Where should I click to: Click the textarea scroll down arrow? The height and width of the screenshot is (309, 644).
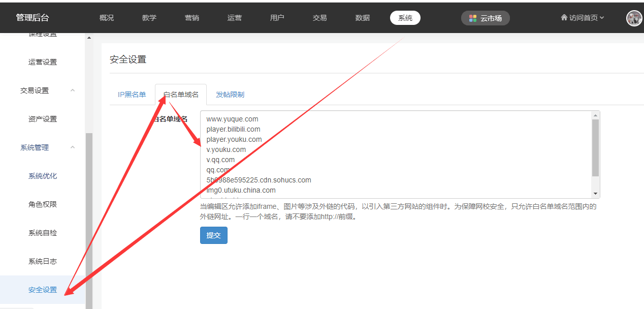point(595,194)
